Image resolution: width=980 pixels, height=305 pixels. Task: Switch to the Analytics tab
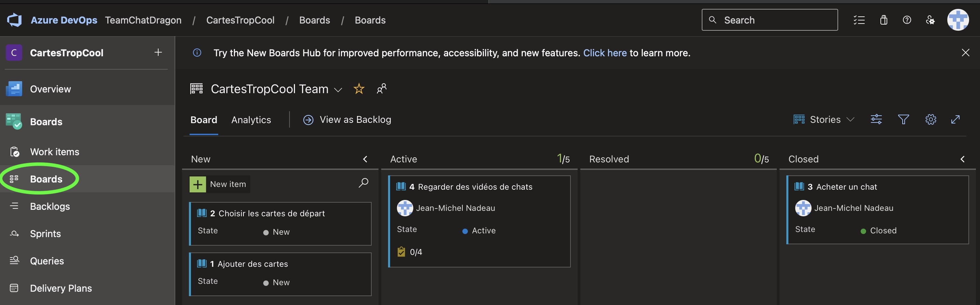click(x=251, y=120)
